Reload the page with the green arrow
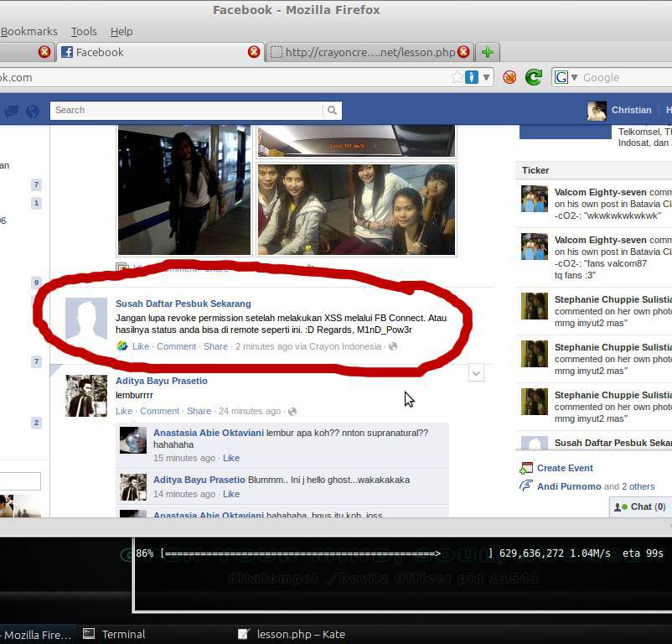Screen dimensions: 672x644 coord(534,77)
